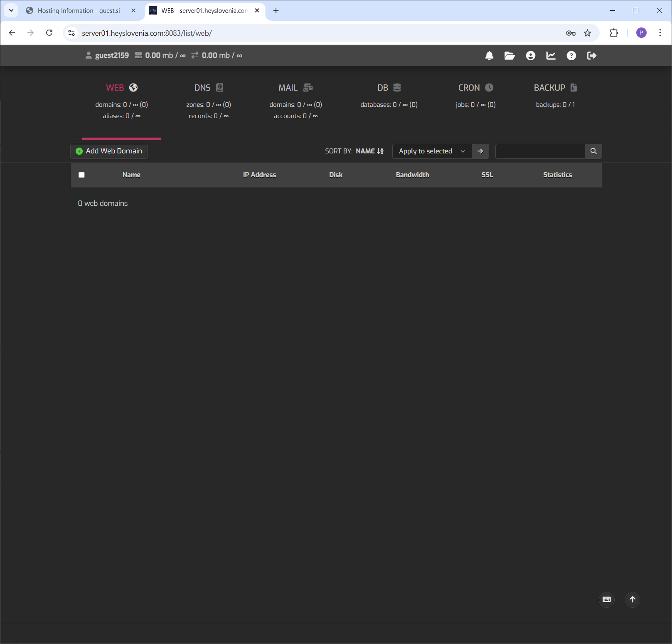The height and width of the screenshot is (644, 672).
Task: Open the BACKUP section link
Action: [x=549, y=87]
